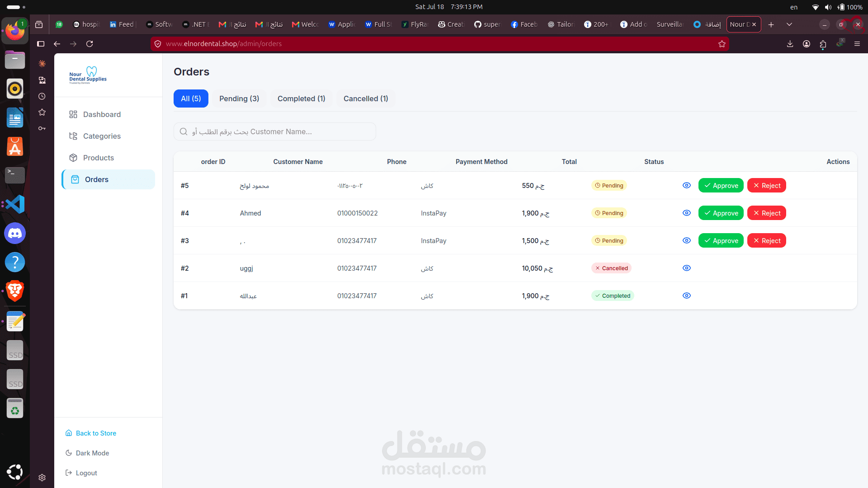The height and width of the screenshot is (488, 868).
Task: Approve order #4 from Ahmed
Action: [721, 213]
